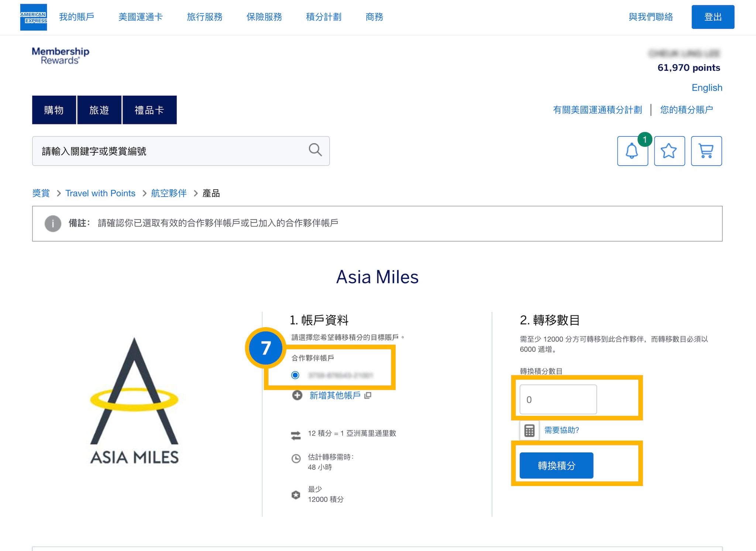Screen dimensions: 756x551
Task: Open the shopping cart icon
Action: point(706,151)
